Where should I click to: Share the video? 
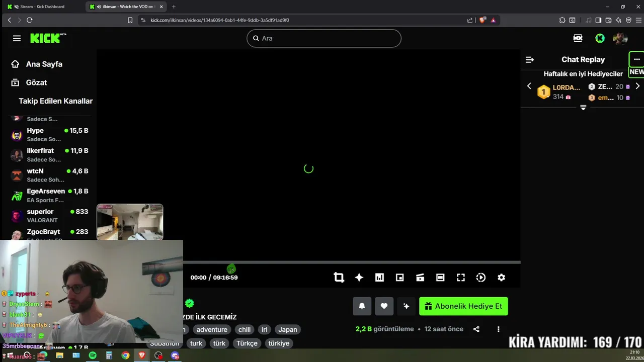coord(476,329)
